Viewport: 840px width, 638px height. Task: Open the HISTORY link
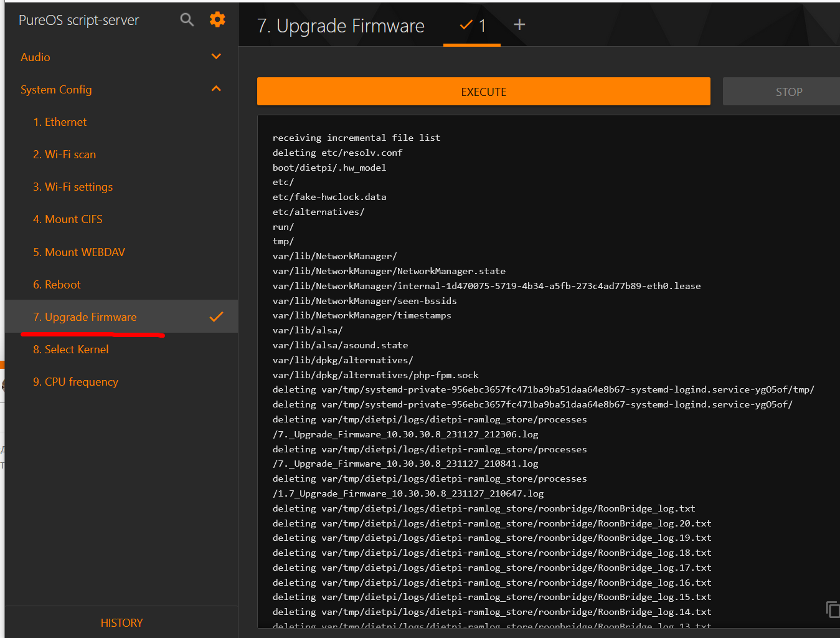[x=121, y=622]
